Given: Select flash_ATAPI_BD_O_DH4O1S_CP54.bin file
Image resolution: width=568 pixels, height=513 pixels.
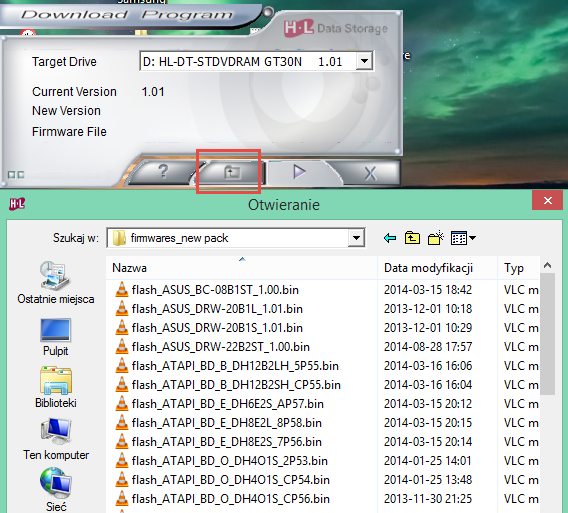Looking at the screenshot, I should (x=231, y=480).
